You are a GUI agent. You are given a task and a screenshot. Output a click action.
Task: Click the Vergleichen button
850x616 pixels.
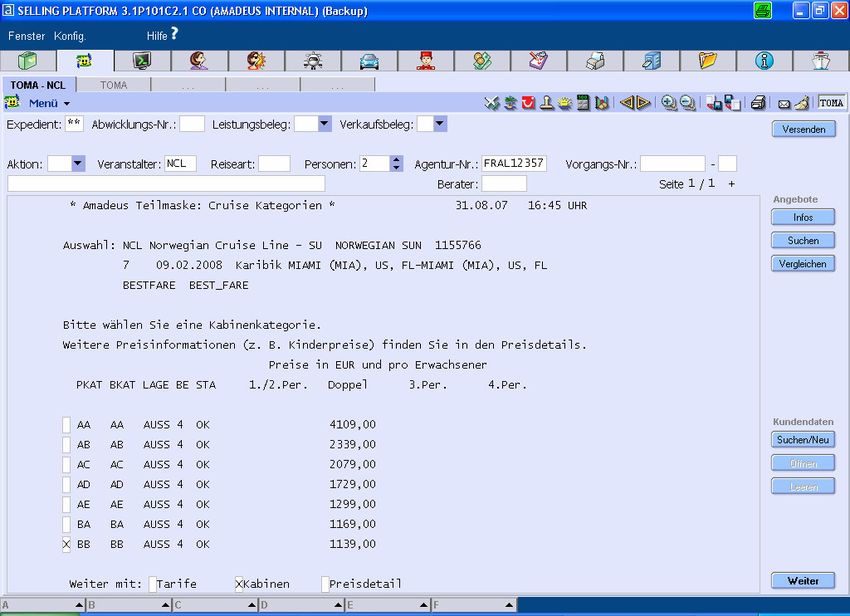(803, 264)
